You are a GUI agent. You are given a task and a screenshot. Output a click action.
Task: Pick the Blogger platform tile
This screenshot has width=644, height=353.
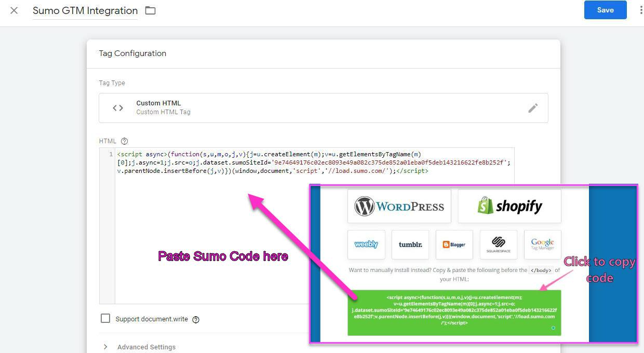point(454,245)
